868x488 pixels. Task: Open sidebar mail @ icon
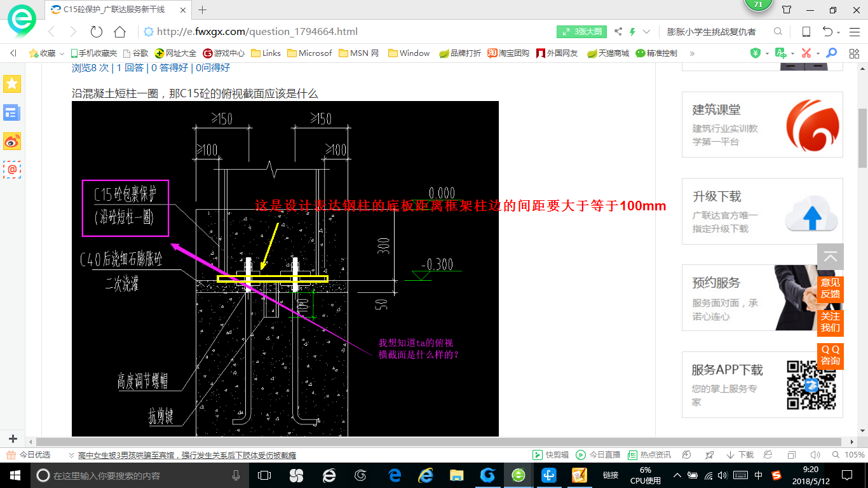tap(12, 169)
